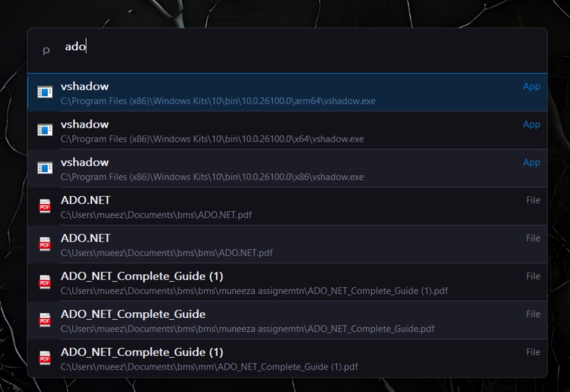Open ADO_NET_Complete_Guide (1) title in muneeza assignemtn
The height and width of the screenshot is (392, 570).
(x=142, y=276)
